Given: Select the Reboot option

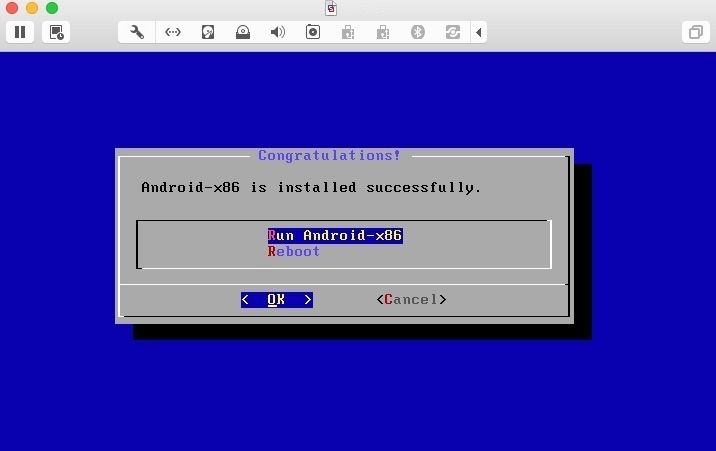Looking at the screenshot, I should point(294,252).
